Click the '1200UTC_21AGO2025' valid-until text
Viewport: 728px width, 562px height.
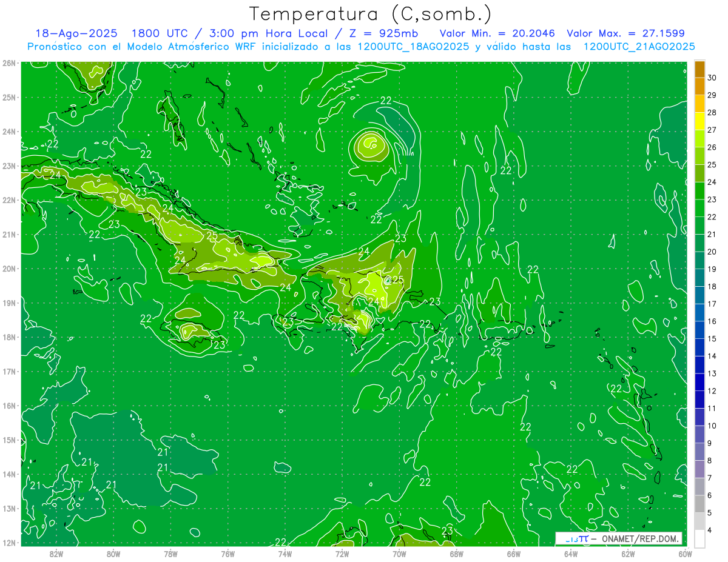(639, 47)
